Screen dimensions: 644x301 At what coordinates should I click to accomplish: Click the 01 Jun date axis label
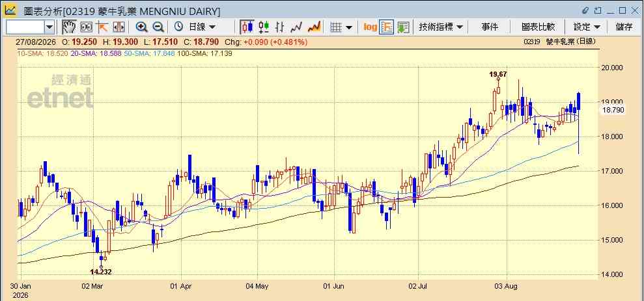coord(334,286)
